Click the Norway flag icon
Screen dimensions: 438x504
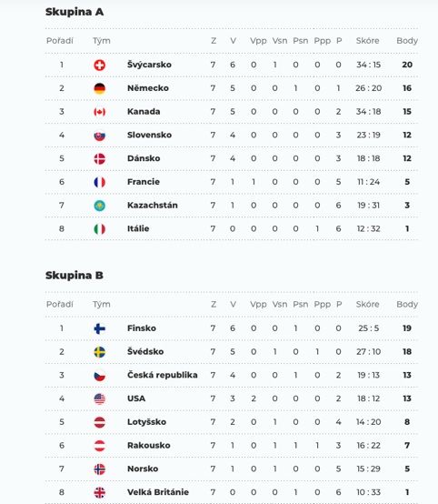tap(100, 469)
